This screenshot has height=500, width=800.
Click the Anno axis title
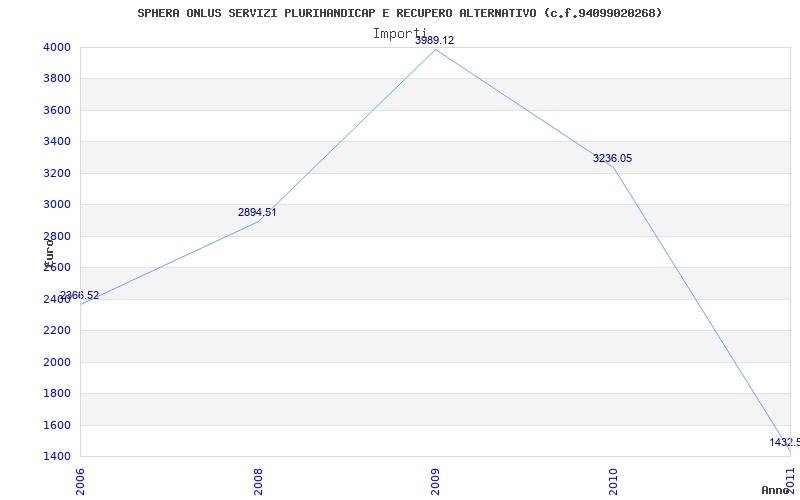[776, 490]
